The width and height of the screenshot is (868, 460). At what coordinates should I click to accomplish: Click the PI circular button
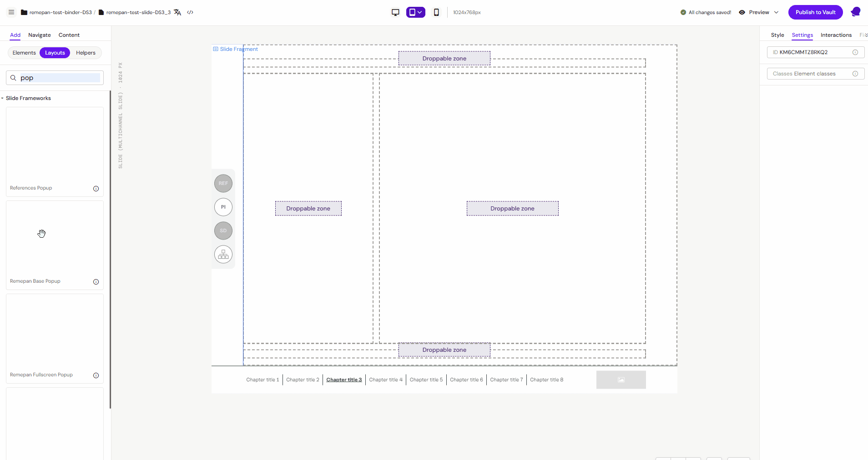click(x=223, y=207)
